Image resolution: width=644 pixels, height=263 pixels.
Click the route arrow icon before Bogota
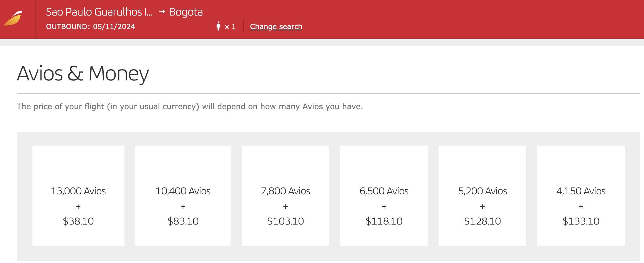[x=162, y=12]
